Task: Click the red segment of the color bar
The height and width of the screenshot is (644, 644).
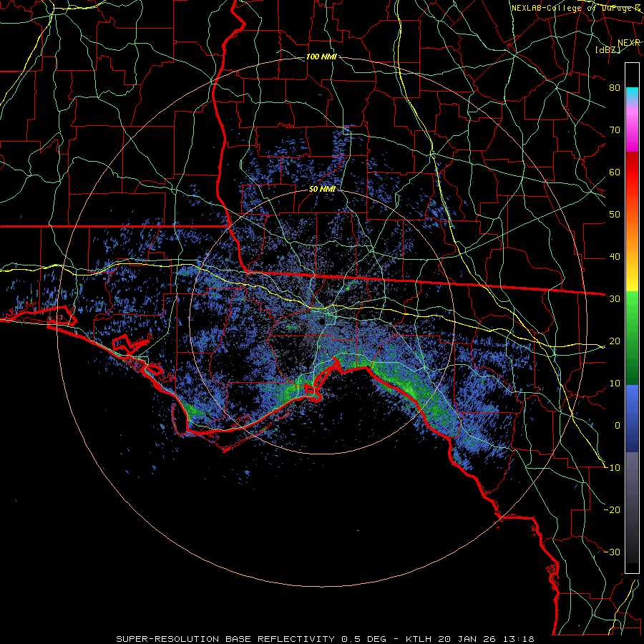Action: point(632,172)
